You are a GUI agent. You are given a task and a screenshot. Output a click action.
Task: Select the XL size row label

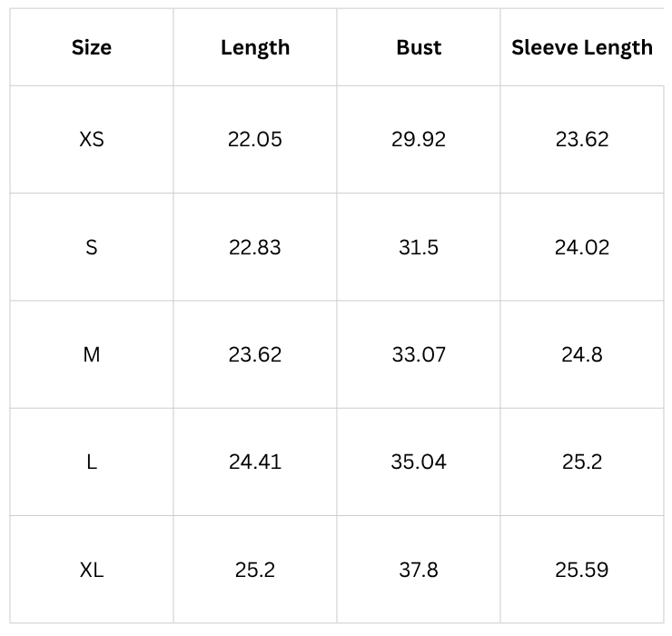pos(92,570)
